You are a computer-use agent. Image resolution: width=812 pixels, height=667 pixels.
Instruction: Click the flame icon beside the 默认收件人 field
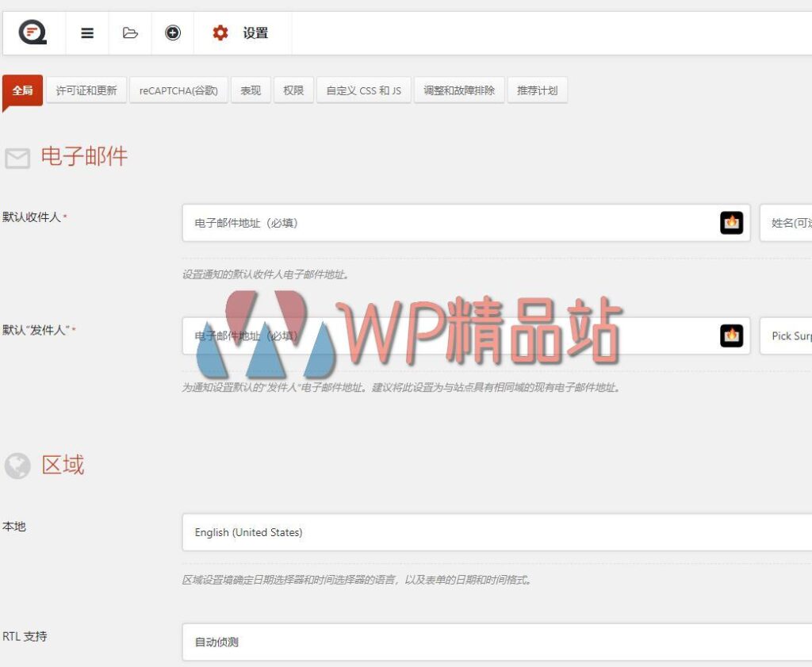point(732,223)
